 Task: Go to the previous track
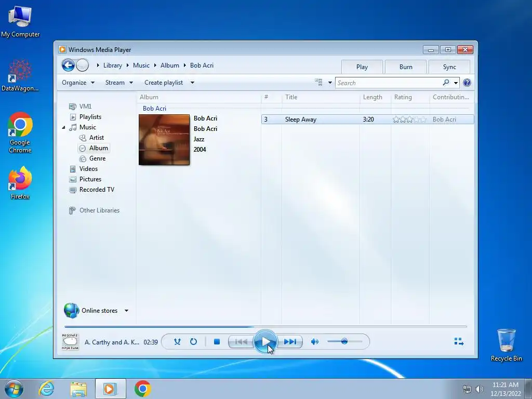[x=241, y=342]
